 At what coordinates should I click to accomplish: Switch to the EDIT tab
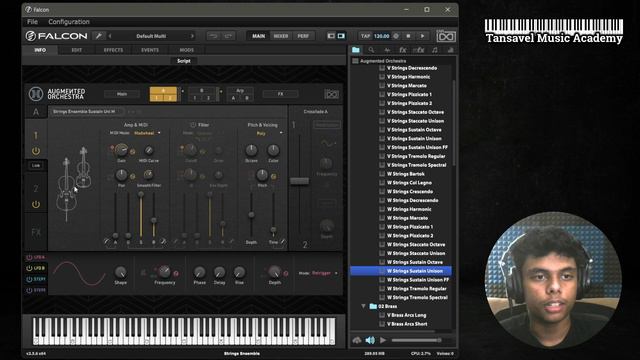pos(77,50)
